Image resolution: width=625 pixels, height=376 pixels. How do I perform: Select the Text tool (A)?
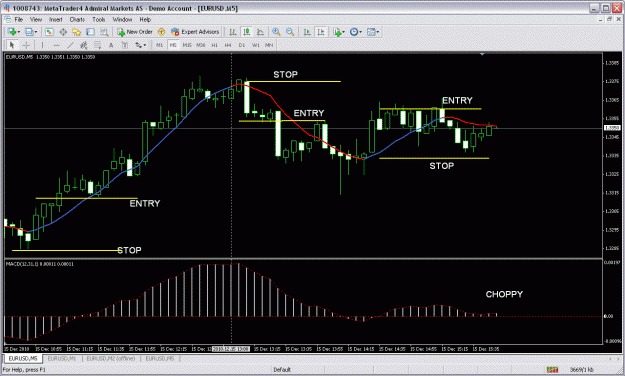(111, 45)
